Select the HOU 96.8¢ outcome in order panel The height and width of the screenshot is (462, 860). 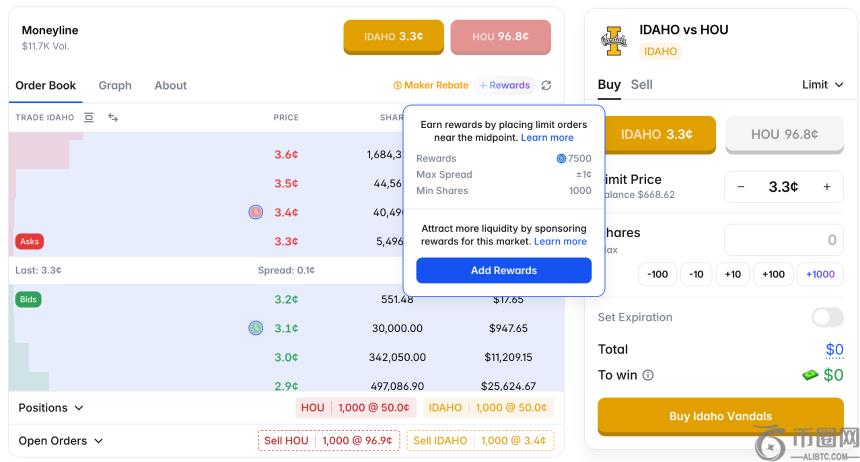click(784, 134)
